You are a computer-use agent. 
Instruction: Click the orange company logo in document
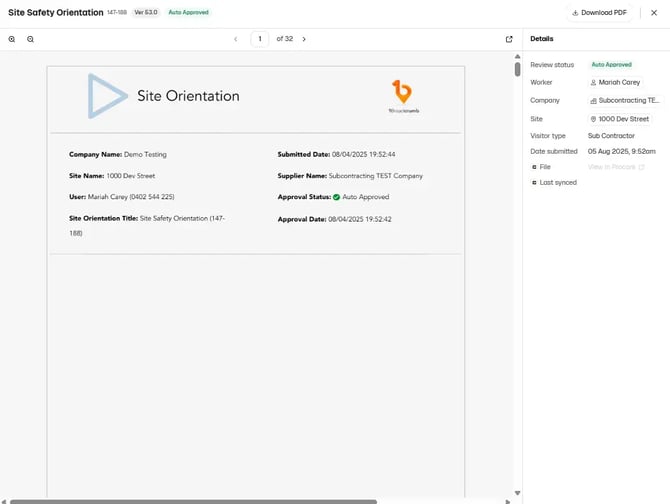(x=403, y=96)
